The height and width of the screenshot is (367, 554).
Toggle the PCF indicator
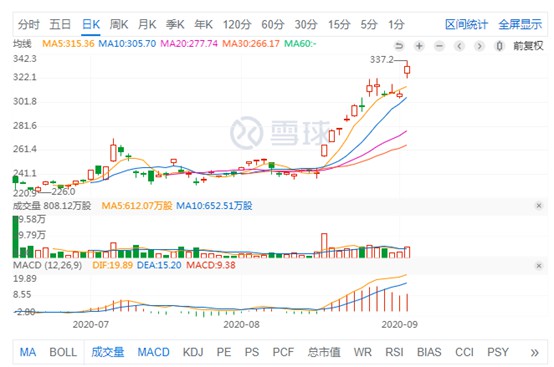(283, 352)
